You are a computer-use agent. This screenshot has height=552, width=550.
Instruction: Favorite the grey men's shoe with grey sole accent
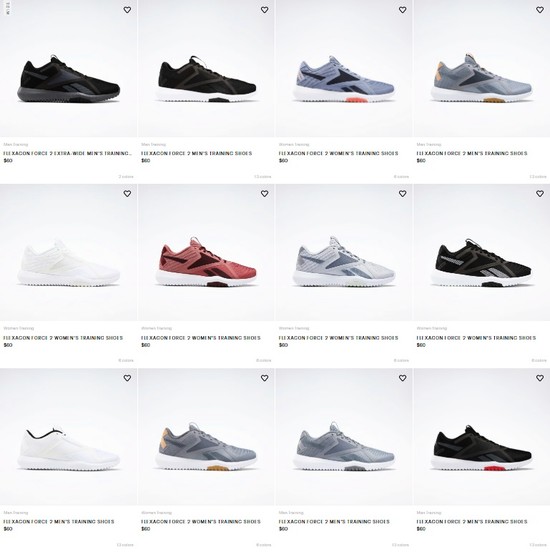tap(402, 378)
